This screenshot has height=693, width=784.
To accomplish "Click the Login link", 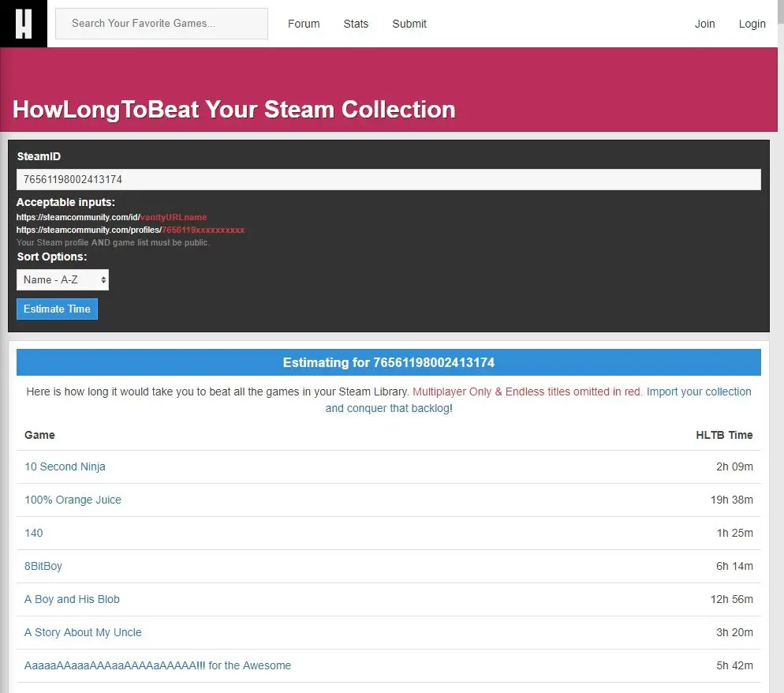I will 752,24.
